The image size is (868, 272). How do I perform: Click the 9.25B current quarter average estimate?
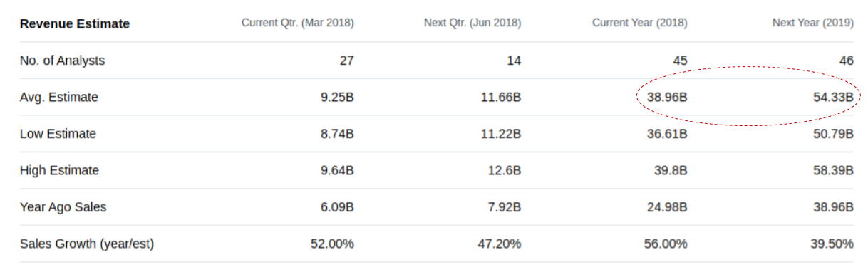pyautogui.click(x=337, y=98)
